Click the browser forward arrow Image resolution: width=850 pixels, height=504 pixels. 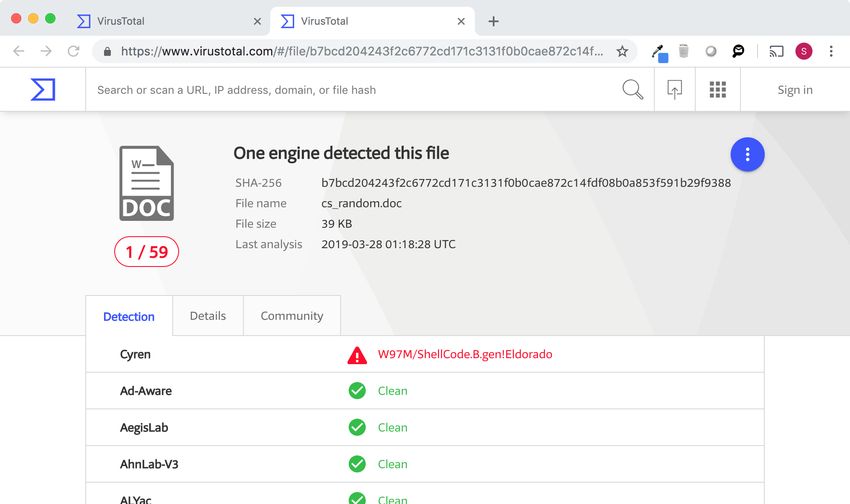46,51
